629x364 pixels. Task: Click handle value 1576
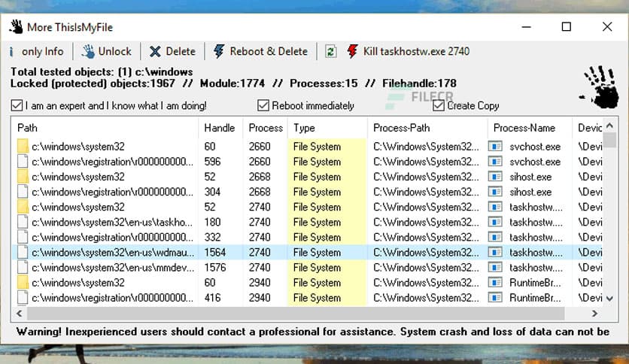coord(215,268)
